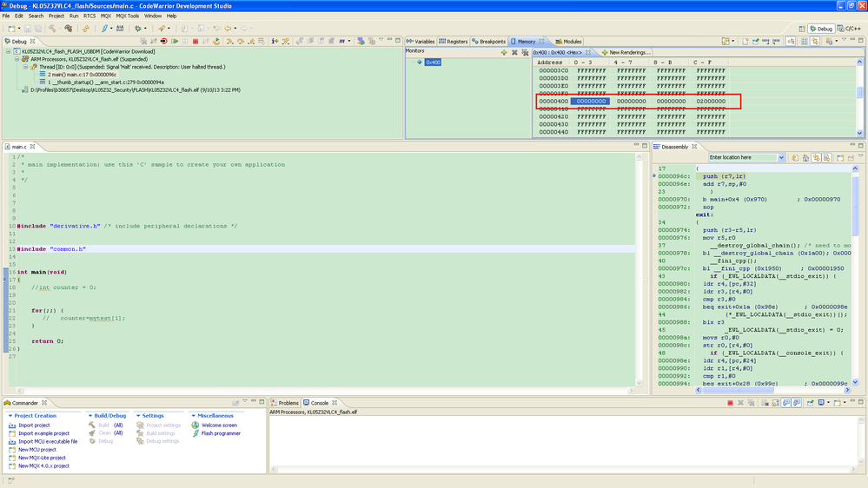Collapse the Thread [ID: 0x0] node
The height and width of the screenshot is (488, 868).
coord(25,67)
